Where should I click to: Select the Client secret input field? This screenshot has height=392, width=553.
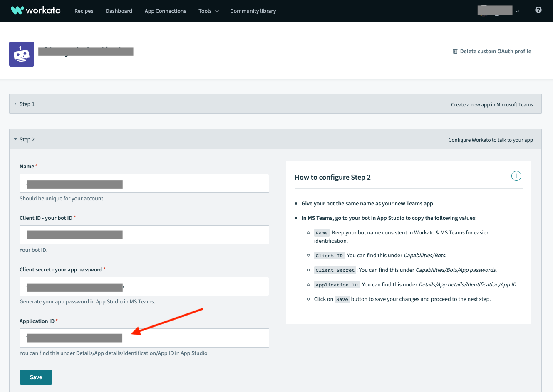pos(144,286)
